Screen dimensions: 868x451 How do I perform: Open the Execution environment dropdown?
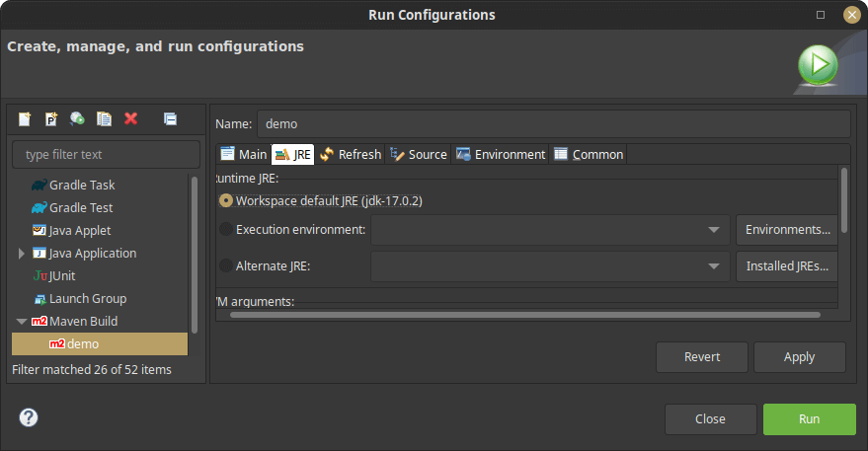[550, 230]
